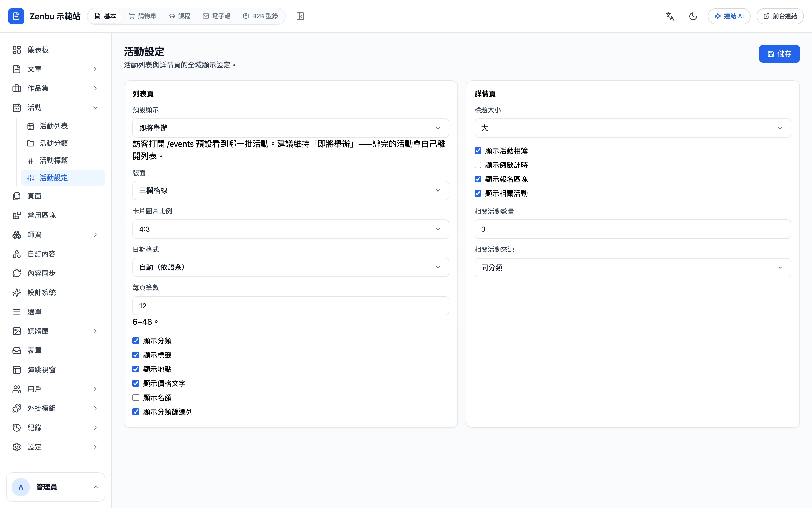Switch to 購物車 tab
Image resolution: width=812 pixels, height=508 pixels.
[143, 16]
